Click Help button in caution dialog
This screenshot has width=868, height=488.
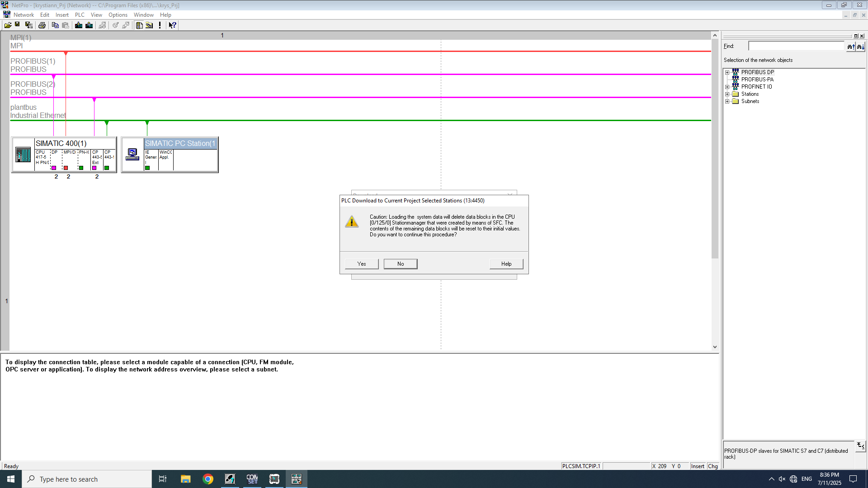(506, 264)
